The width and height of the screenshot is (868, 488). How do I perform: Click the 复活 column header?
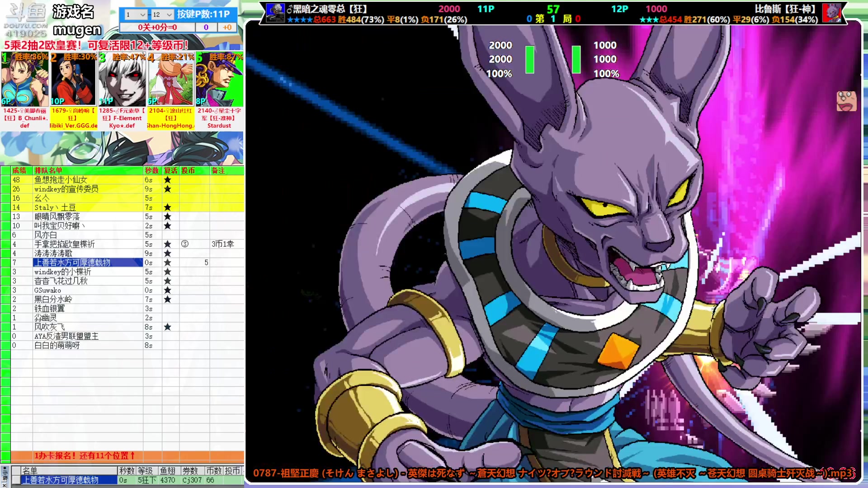[x=170, y=170]
